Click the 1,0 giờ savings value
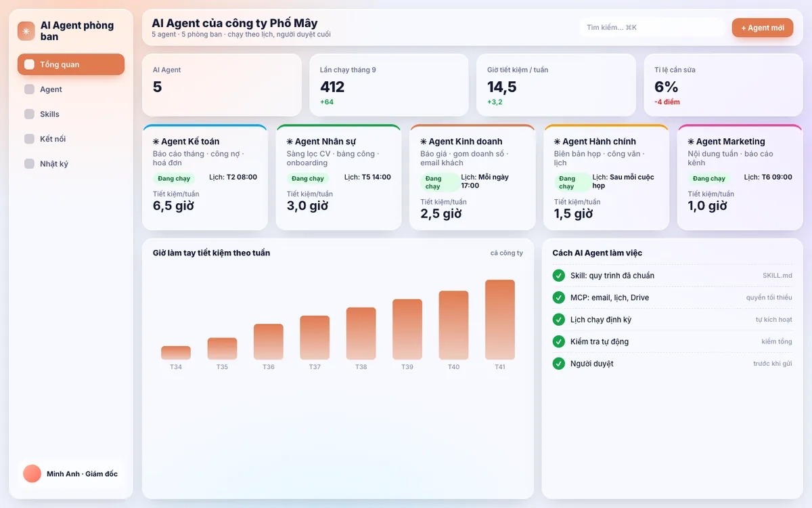The image size is (812, 508). (708, 206)
